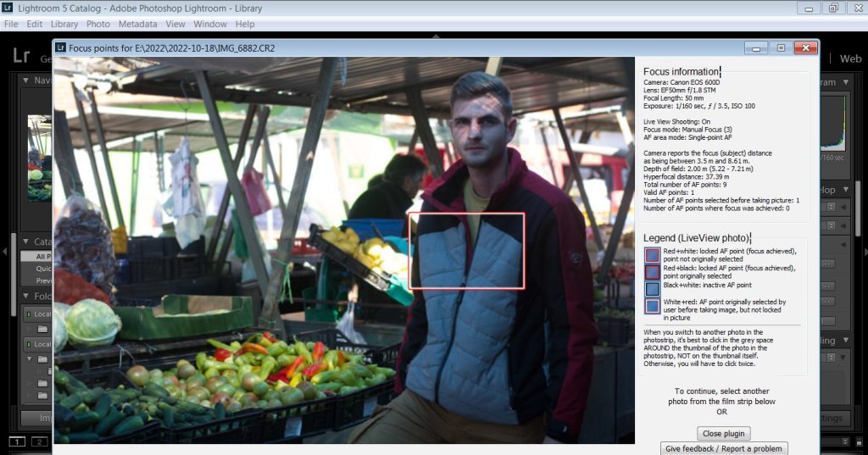Click 'Hyperfocal distance: 37.39 m' text
This screenshot has width=868, height=455.
pyautogui.click(x=687, y=176)
